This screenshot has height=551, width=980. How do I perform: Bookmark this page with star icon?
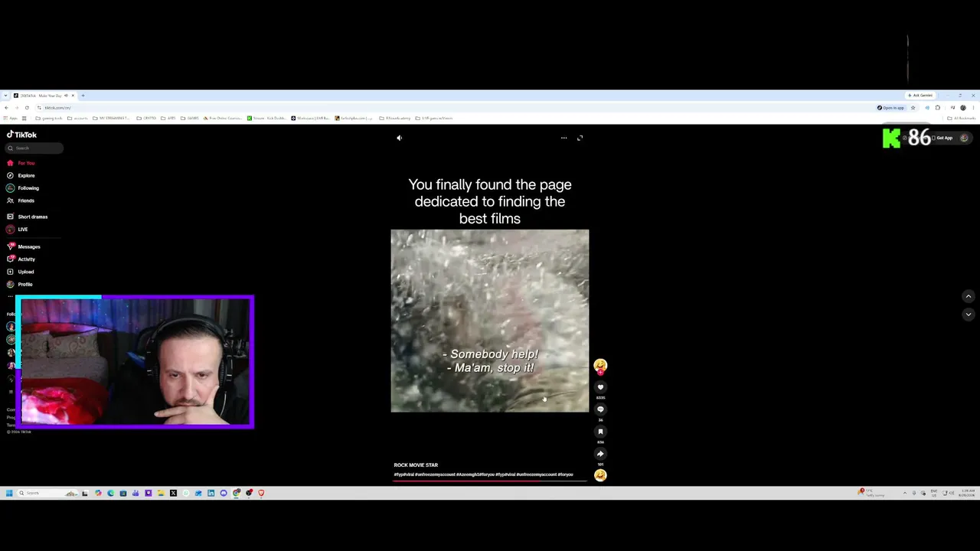(913, 108)
